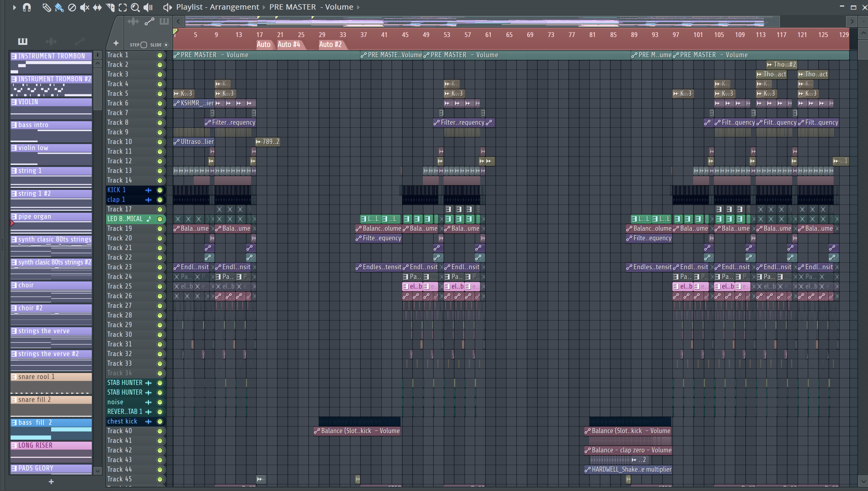
Task: Choose the Select marquee tool
Action: [x=122, y=7]
